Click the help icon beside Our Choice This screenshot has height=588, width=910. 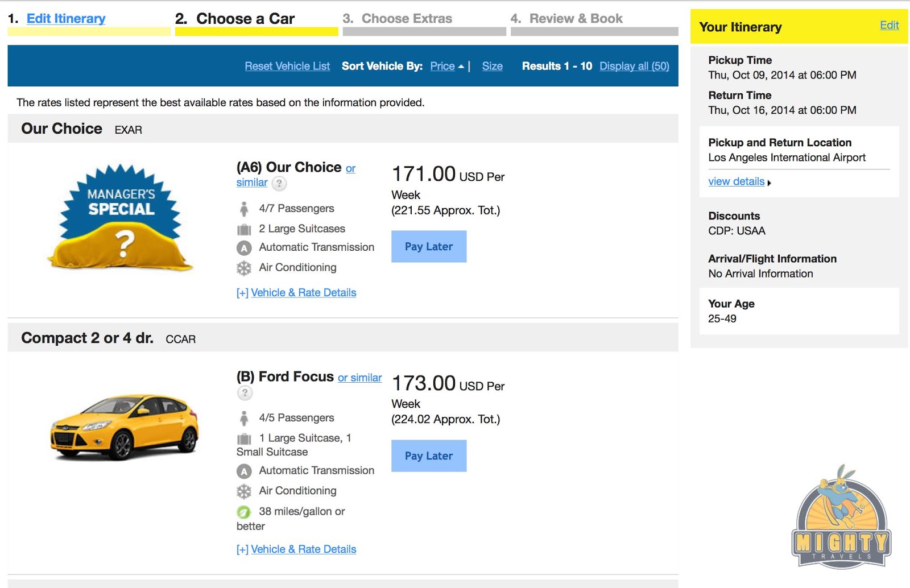coord(279,184)
